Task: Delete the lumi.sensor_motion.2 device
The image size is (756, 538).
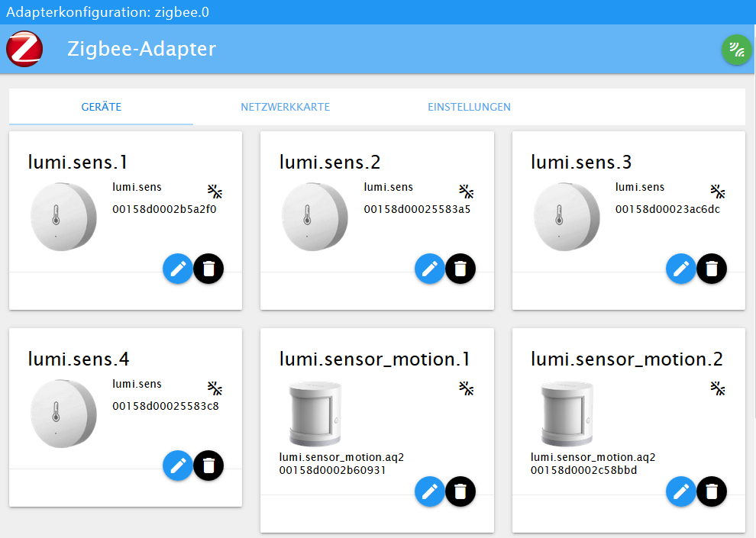Action: coord(712,491)
